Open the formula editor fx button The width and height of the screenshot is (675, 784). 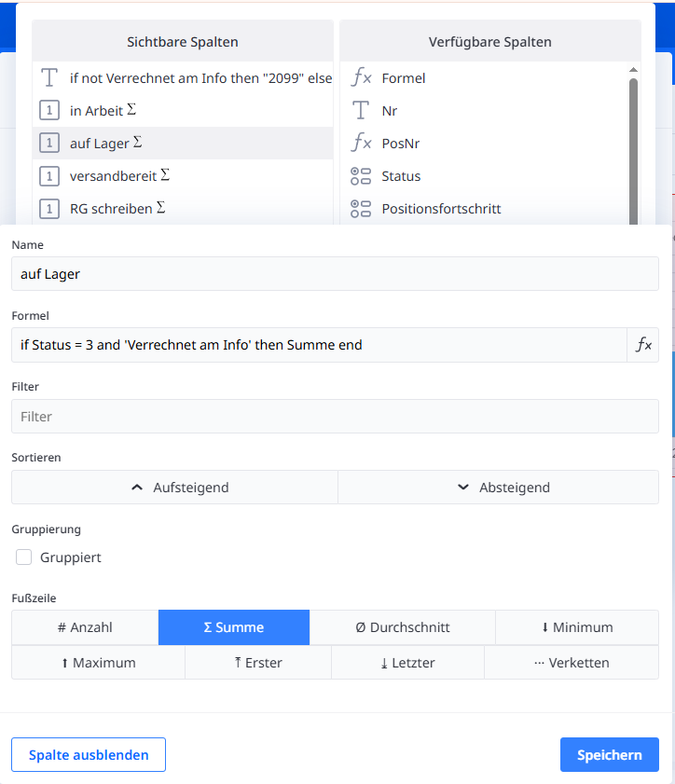click(x=643, y=345)
